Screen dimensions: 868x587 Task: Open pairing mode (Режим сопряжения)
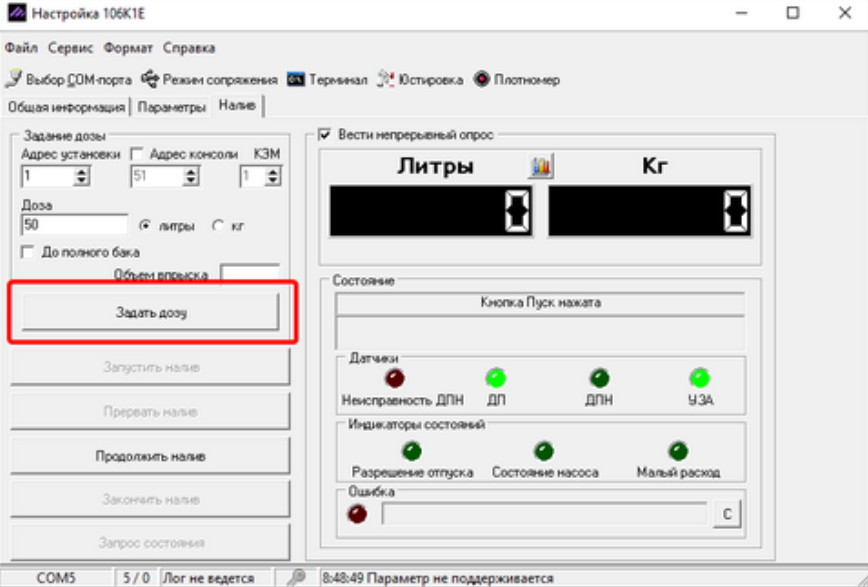point(209,80)
